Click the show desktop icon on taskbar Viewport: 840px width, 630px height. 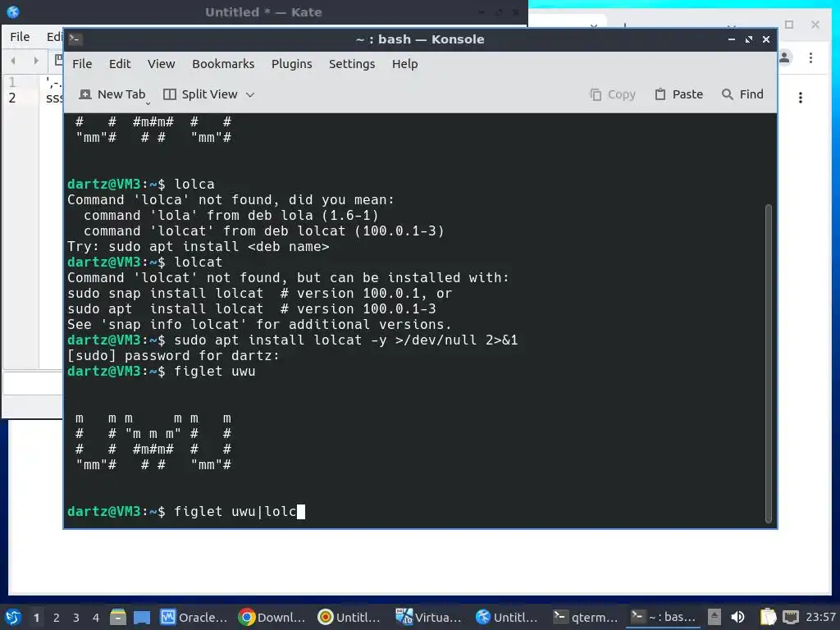click(x=142, y=618)
